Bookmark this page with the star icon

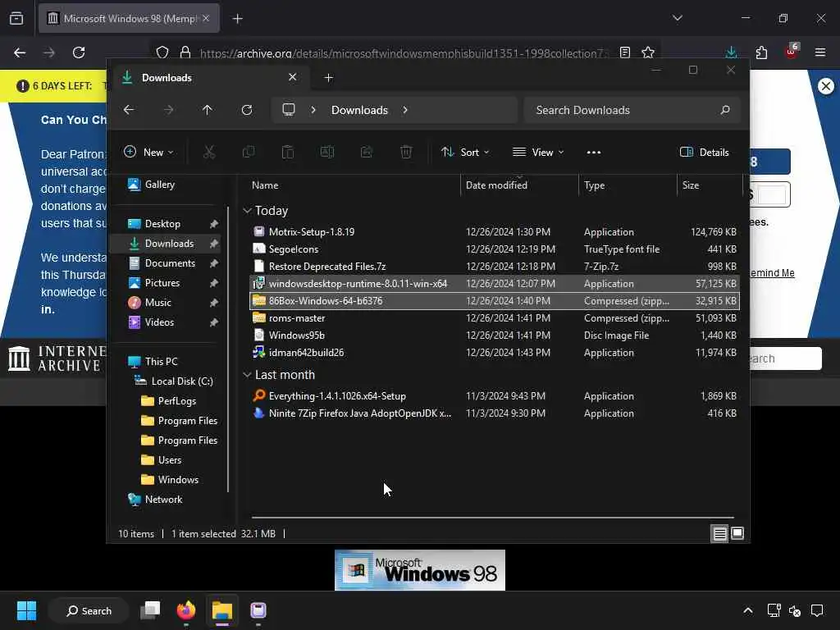click(648, 52)
